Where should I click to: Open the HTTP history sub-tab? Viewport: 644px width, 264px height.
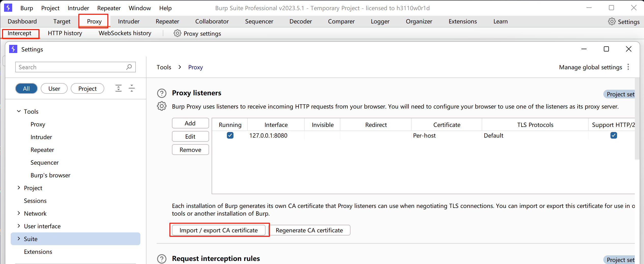tap(65, 33)
